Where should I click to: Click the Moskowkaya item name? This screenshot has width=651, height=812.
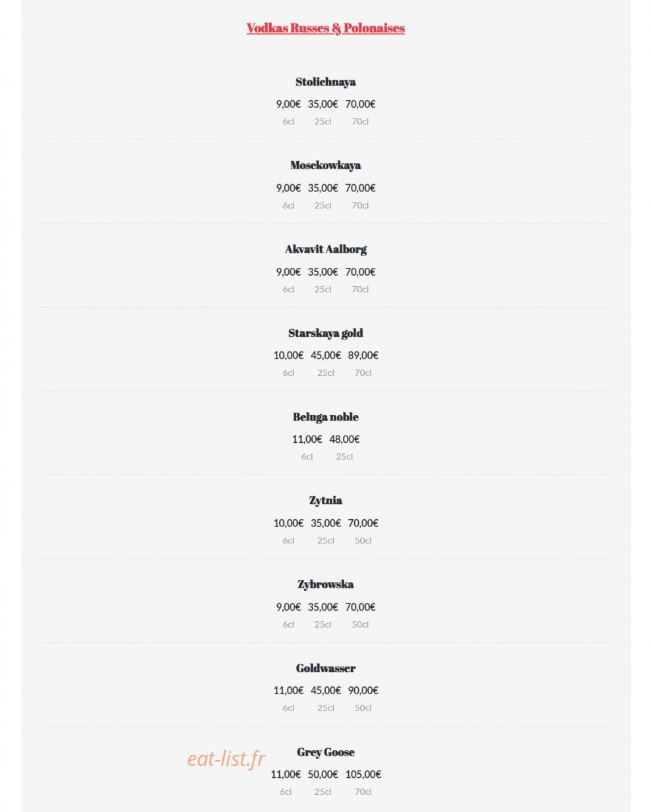(x=325, y=165)
